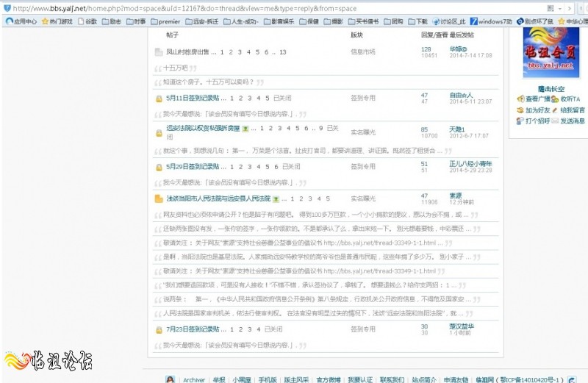Image resolution: width=588 pixels, height=383 pixels.
Task: Expand the 影音娱乐 bookmarks folder
Action: coord(280,22)
